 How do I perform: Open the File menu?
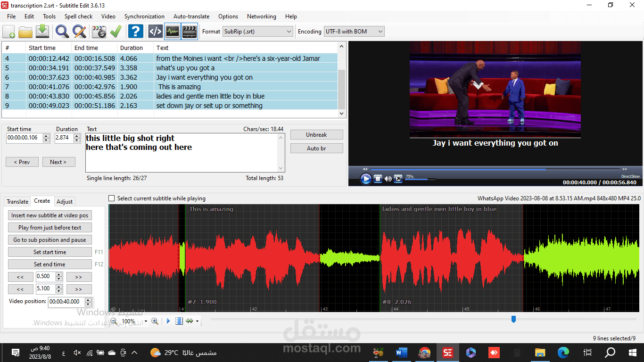[x=11, y=16]
